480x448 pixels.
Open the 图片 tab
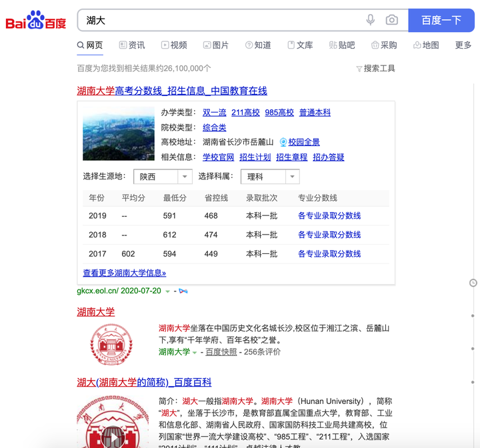[216, 45]
